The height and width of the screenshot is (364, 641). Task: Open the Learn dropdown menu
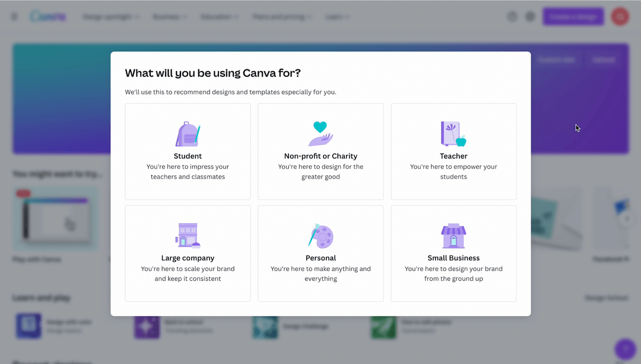pos(338,17)
